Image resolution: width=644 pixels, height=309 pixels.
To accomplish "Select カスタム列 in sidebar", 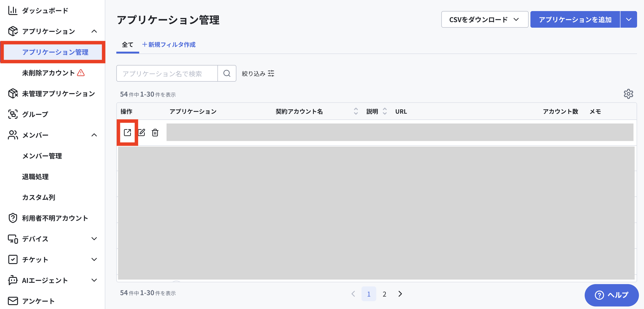I will coord(39,197).
